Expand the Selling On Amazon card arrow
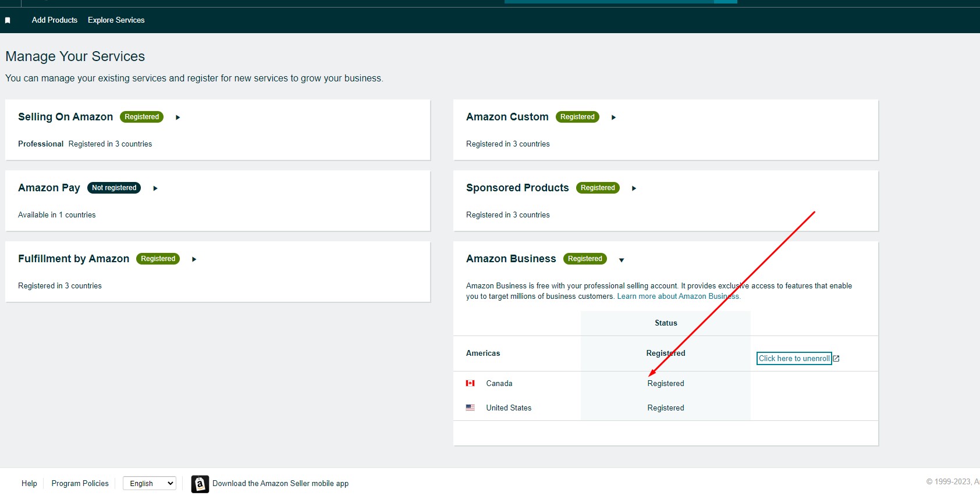Screen dimensions: 980x500 (178, 117)
